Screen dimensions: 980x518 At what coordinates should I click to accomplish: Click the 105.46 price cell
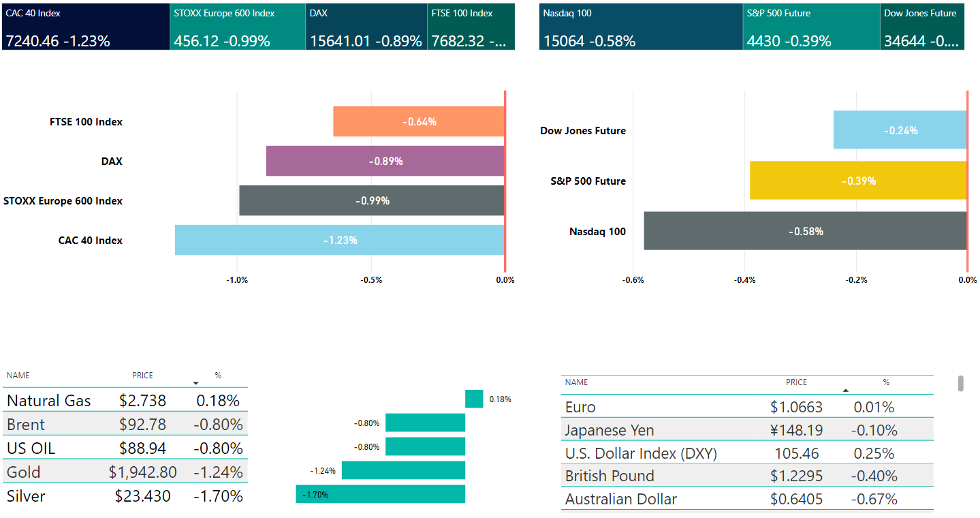tap(796, 453)
